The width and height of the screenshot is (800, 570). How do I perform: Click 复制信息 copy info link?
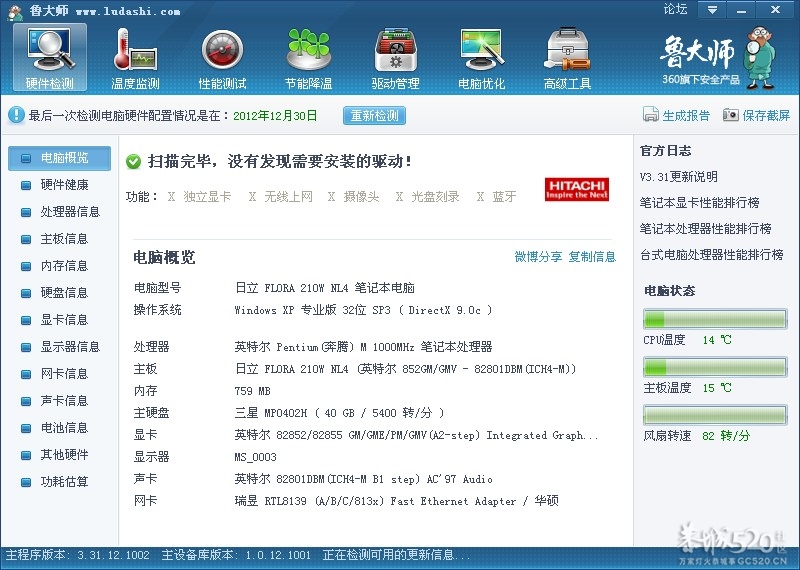click(592, 257)
